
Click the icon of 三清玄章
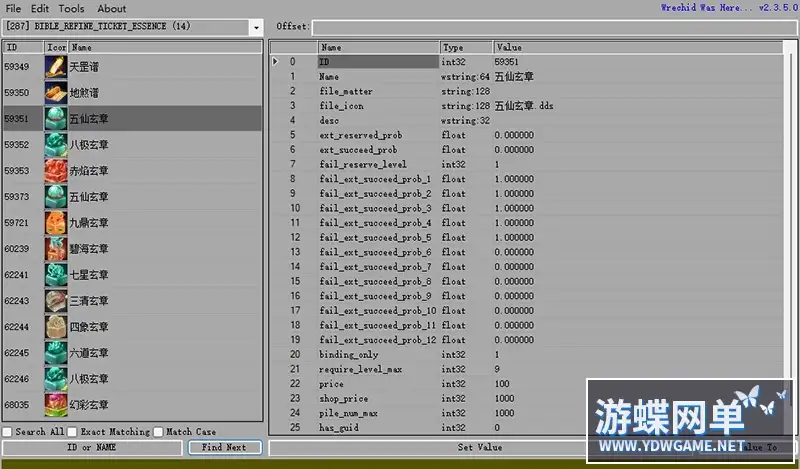[x=56, y=301]
